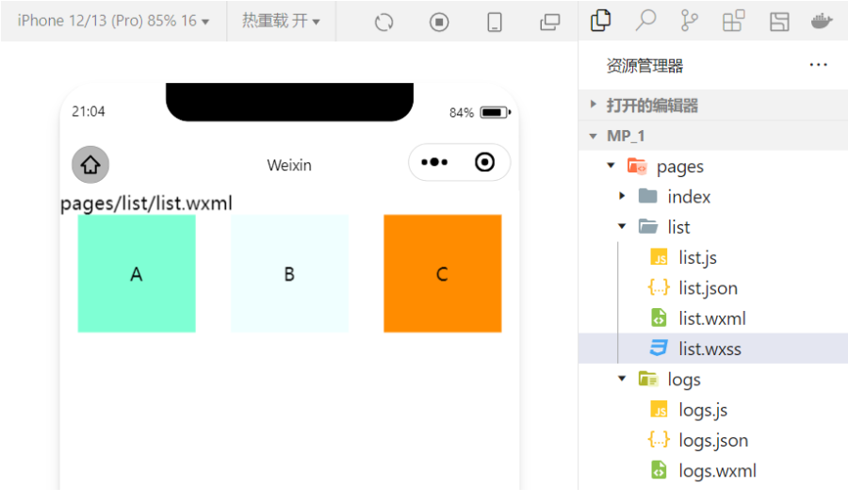Click the stop icon in the toolbar
Viewport: 848px width, 504px height.
click(x=439, y=23)
